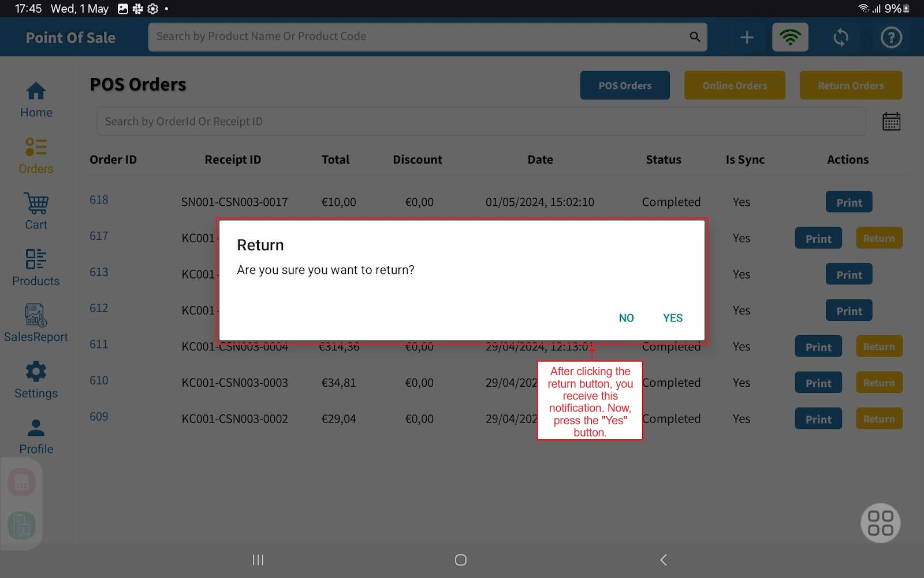924x578 pixels.
Task: Click the product search field
Action: (x=419, y=37)
